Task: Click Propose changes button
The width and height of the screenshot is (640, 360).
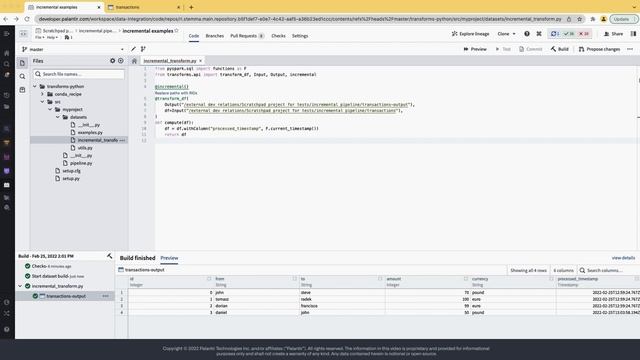Action: tap(599, 49)
